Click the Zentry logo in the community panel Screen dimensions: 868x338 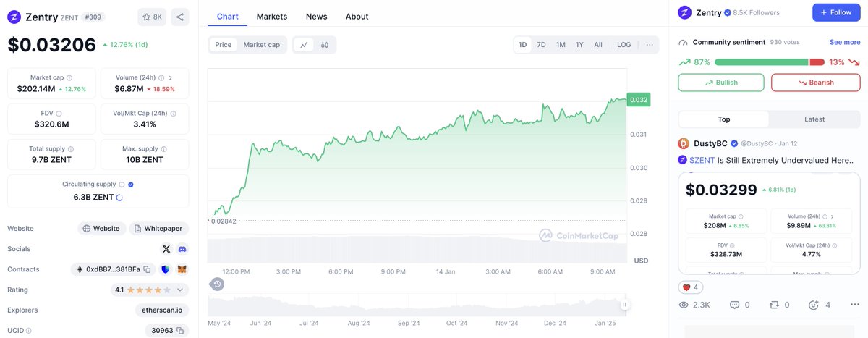click(x=684, y=12)
